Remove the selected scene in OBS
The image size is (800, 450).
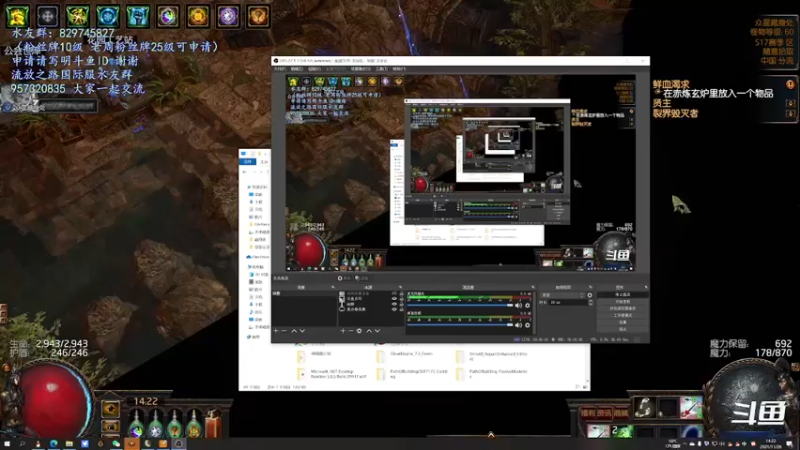284,331
